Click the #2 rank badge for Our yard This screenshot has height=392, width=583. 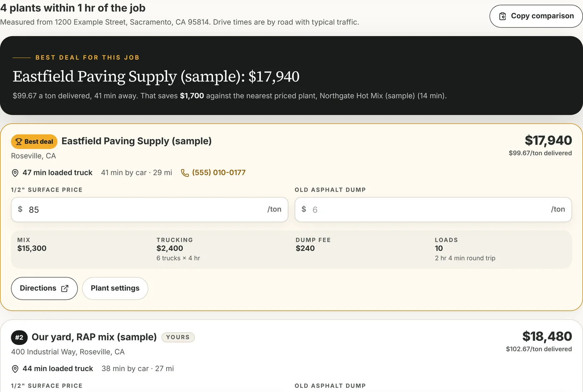[x=19, y=337]
